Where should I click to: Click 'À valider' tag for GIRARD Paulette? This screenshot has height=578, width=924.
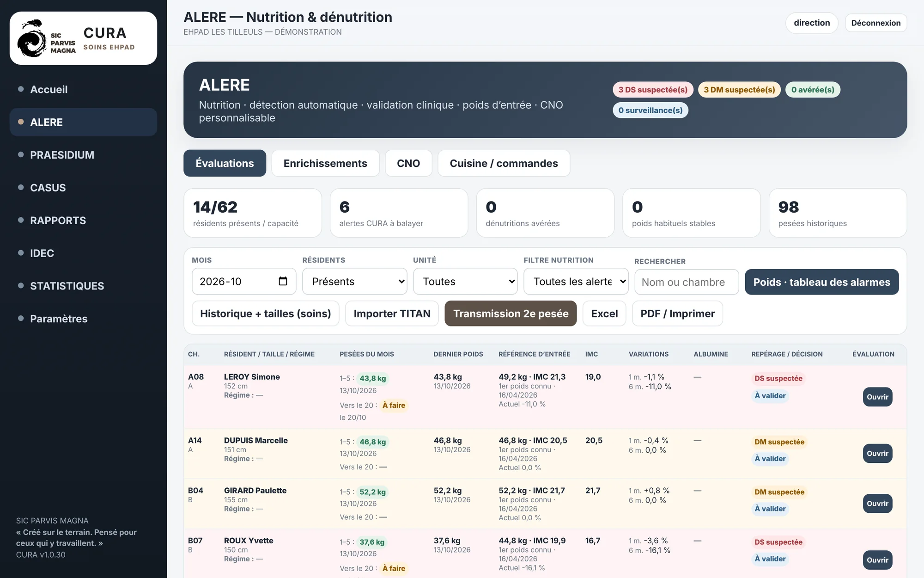pyautogui.click(x=770, y=509)
